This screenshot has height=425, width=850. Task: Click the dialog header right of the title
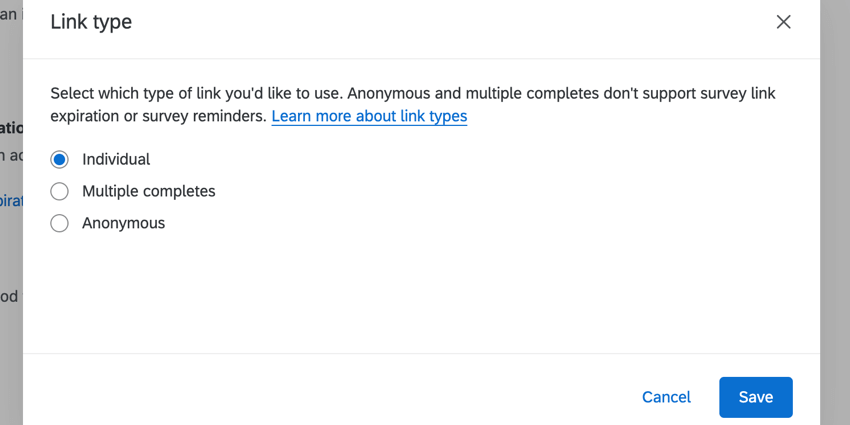[450, 22]
